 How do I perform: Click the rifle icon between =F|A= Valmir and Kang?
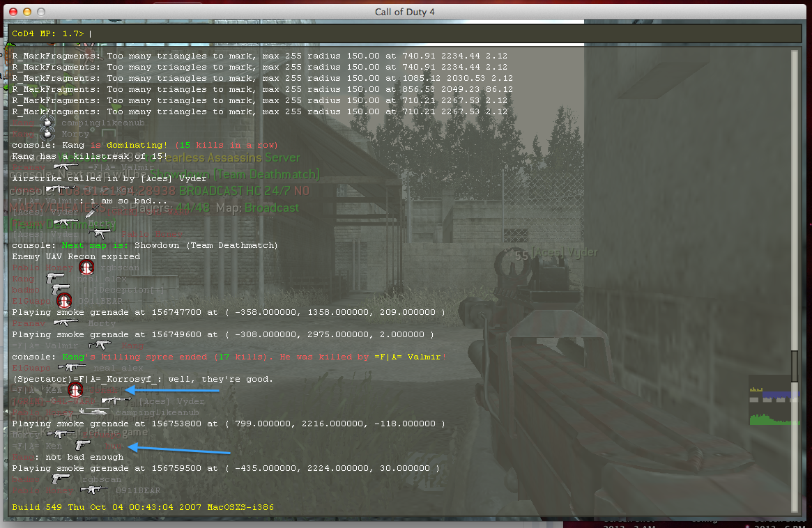click(x=100, y=345)
